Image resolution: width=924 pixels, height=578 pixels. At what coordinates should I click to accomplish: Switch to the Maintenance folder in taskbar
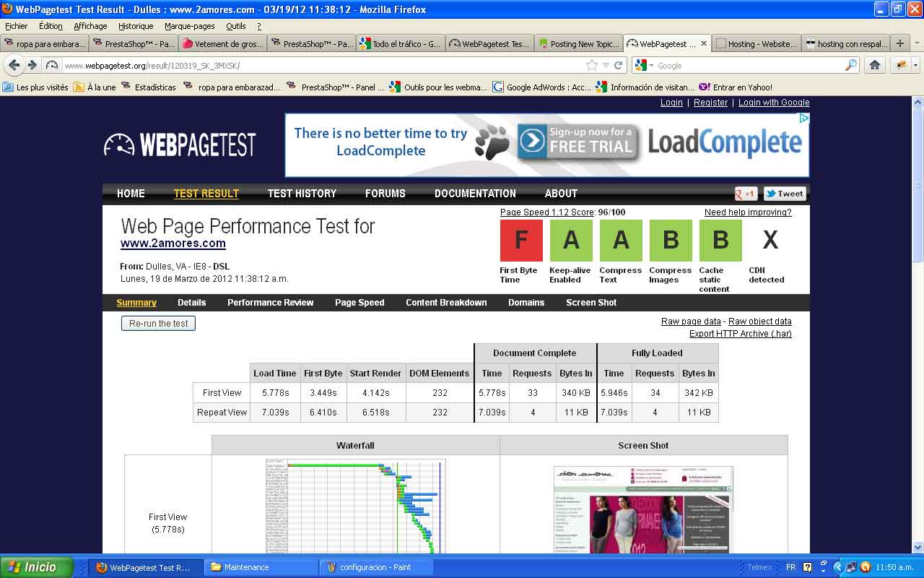[261, 567]
